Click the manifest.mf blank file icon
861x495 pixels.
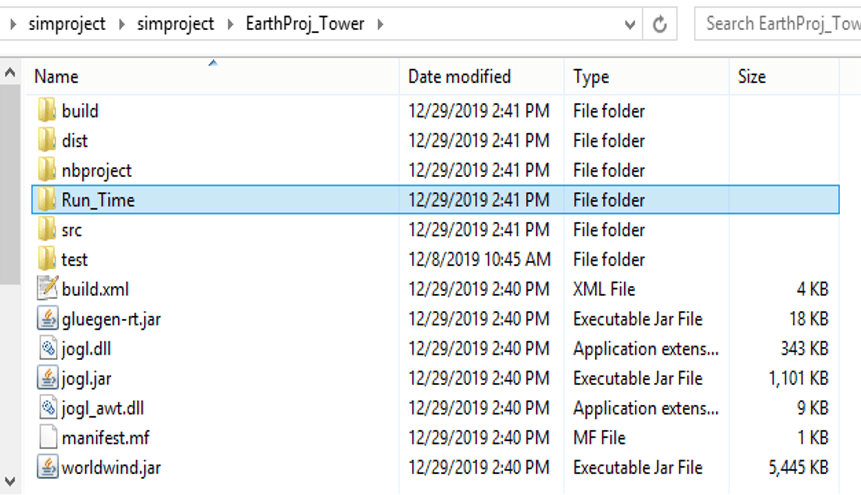pos(47,438)
